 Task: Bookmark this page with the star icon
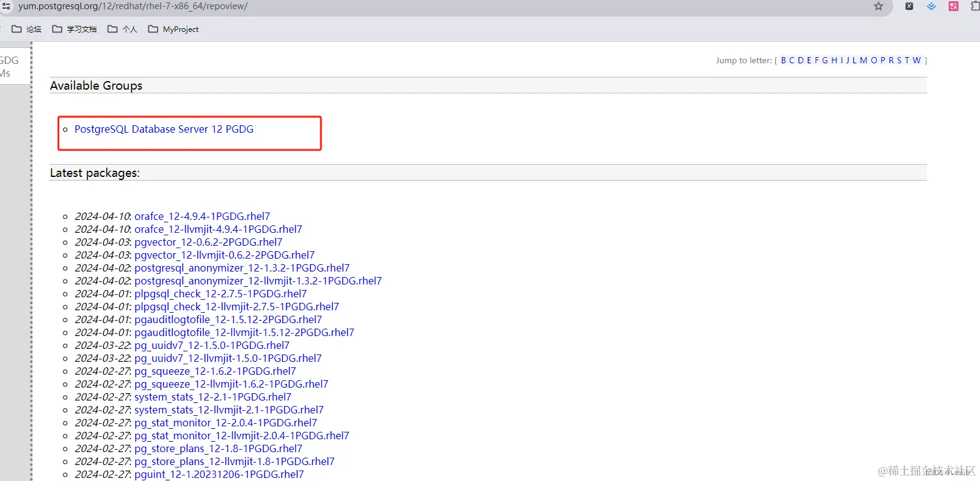pyautogui.click(x=879, y=6)
